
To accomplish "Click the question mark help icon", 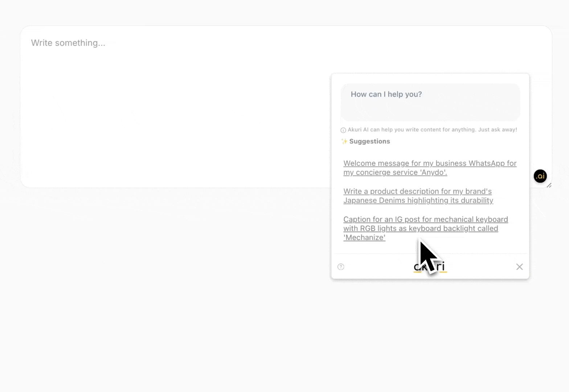I will click(341, 267).
